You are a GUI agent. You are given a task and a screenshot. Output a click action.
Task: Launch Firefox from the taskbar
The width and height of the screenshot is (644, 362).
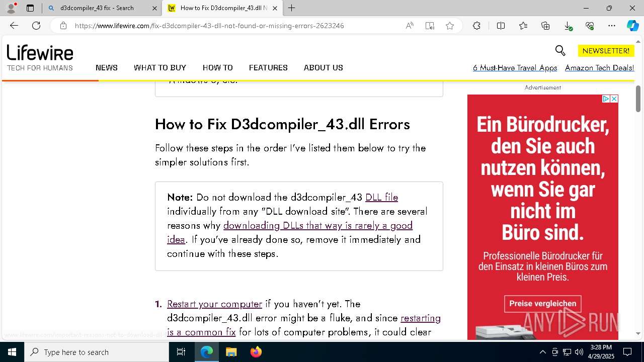click(x=256, y=352)
